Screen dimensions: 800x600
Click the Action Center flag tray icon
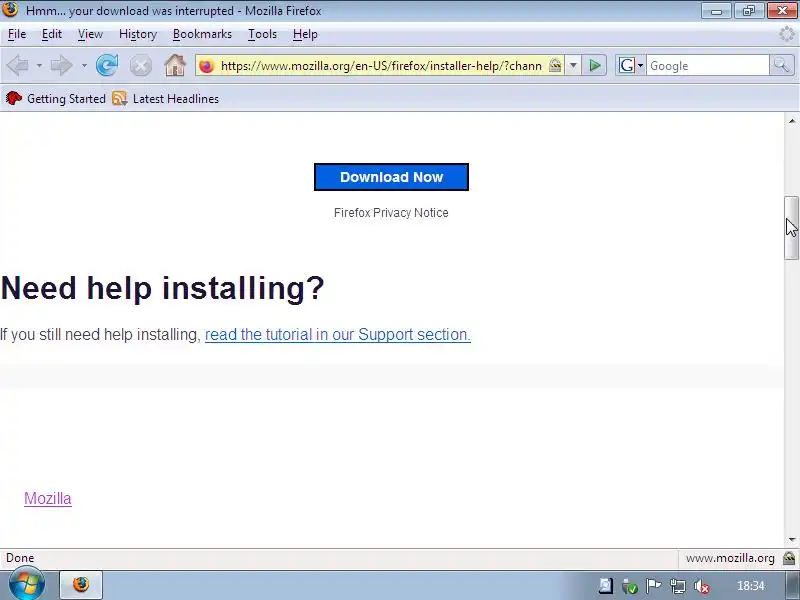(654, 586)
